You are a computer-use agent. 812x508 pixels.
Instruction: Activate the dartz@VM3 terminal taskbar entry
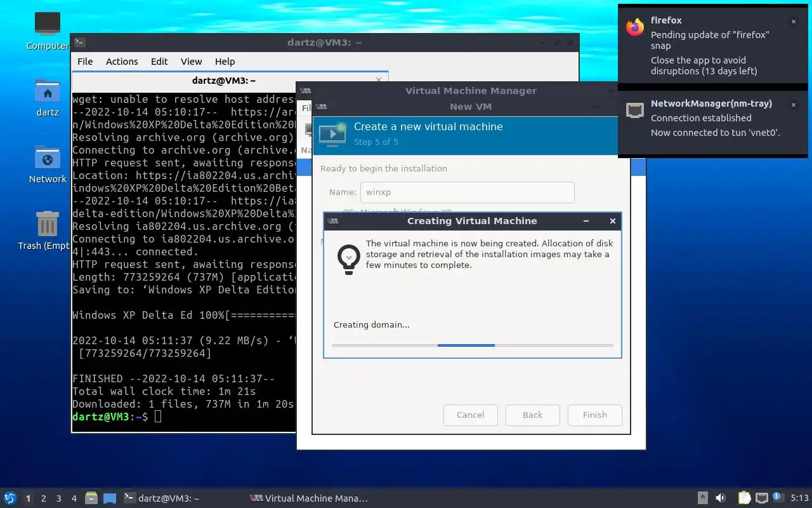tap(162, 498)
